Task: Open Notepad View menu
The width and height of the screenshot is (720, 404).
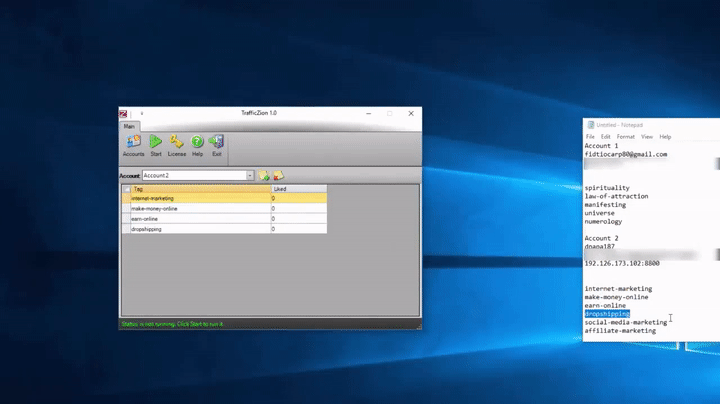Action: 647,137
